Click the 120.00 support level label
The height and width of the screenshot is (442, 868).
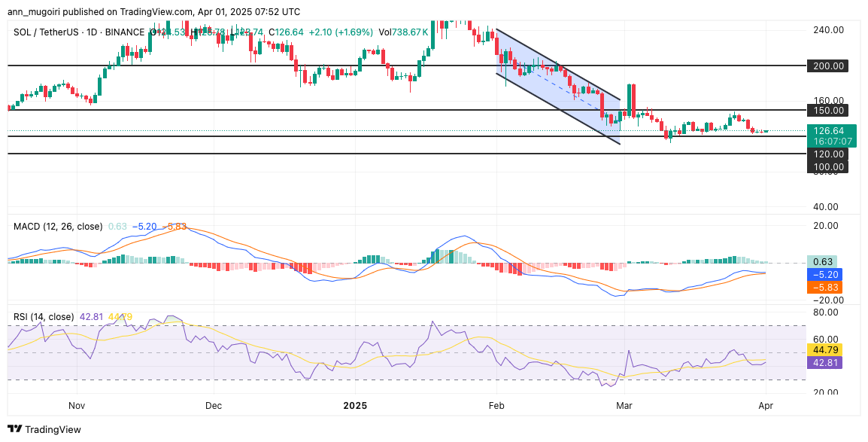click(x=827, y=154)
